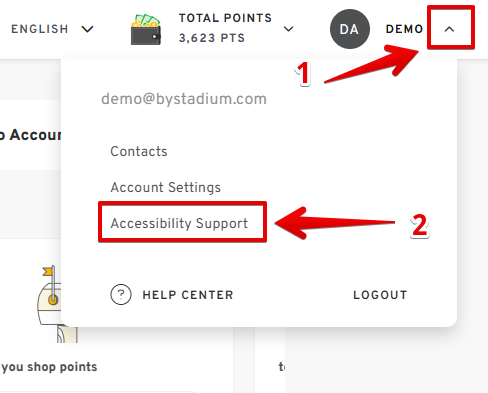Screen dimensions: 488x393
Task: Click the mailbox post illustration base
Action: point(67,334)
